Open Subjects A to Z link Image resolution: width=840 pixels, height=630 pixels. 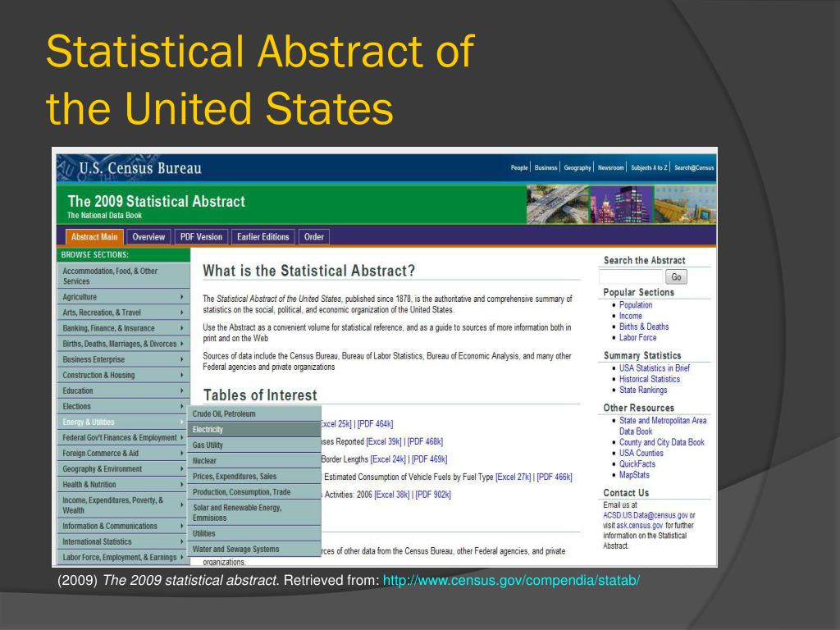tap(649, 167)
